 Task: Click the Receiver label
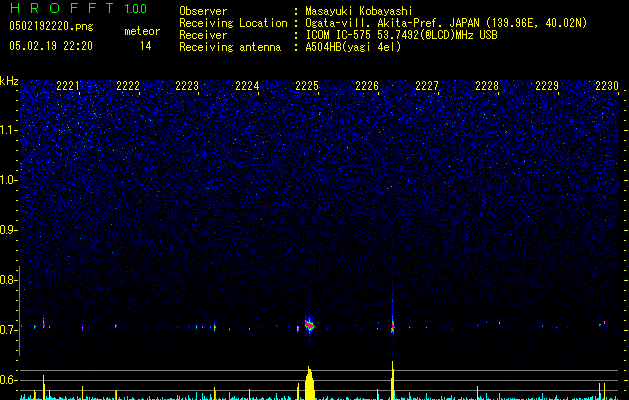coord(203,35)
